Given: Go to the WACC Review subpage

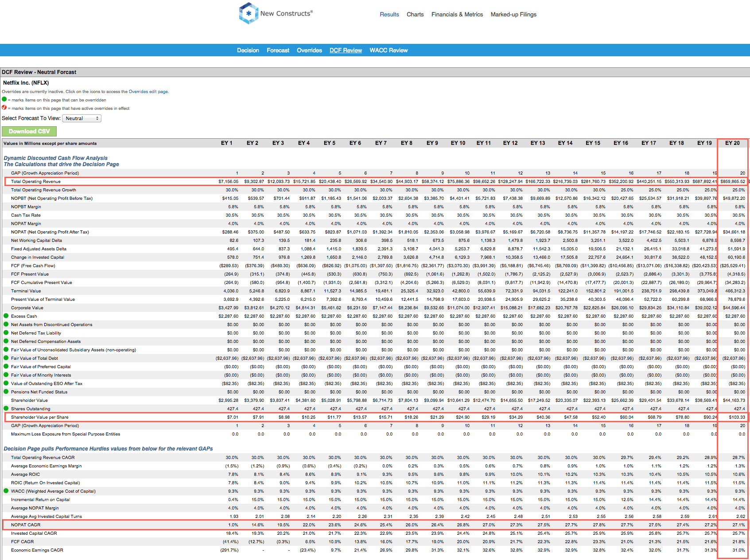Looking at the screenshot, I should click(389, 51).
